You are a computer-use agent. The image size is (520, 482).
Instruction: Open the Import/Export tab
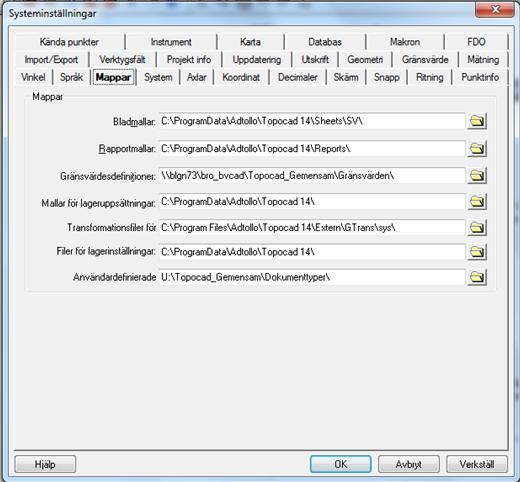tap(51, 60)
